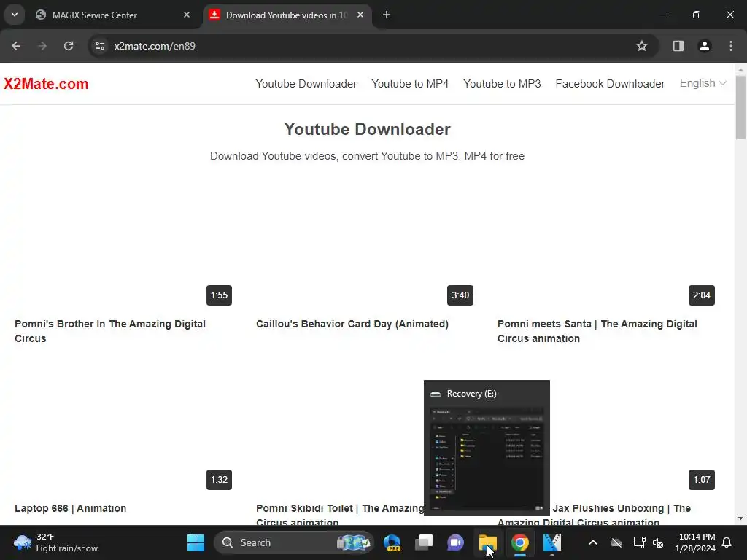This screenshot has width=747, height=560.
Task: Select the Download Youtube videos tab
Action: 287,15
